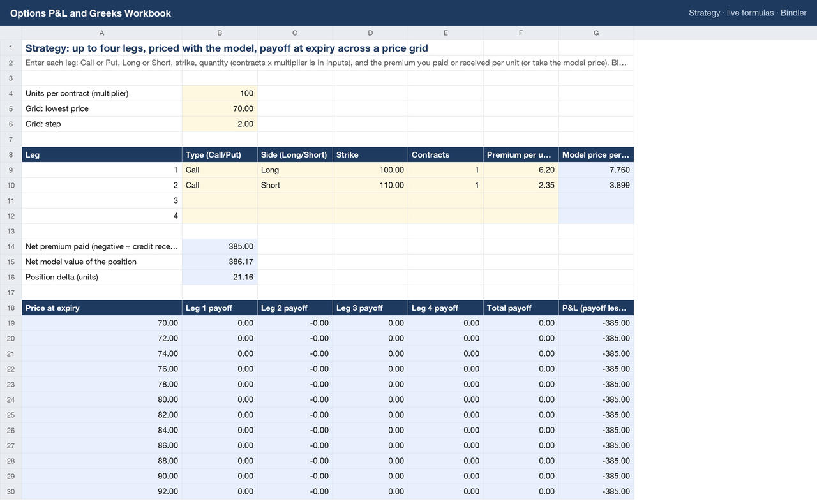Image resolution: width=817 pixels, height=504 pixels.
Task: Select column B header
Action: tap(220, 33)
